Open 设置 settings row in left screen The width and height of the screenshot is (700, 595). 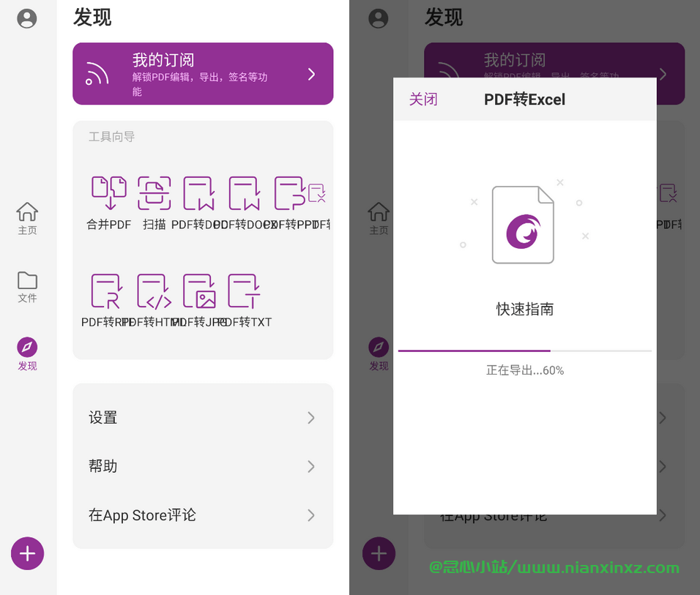203,418
